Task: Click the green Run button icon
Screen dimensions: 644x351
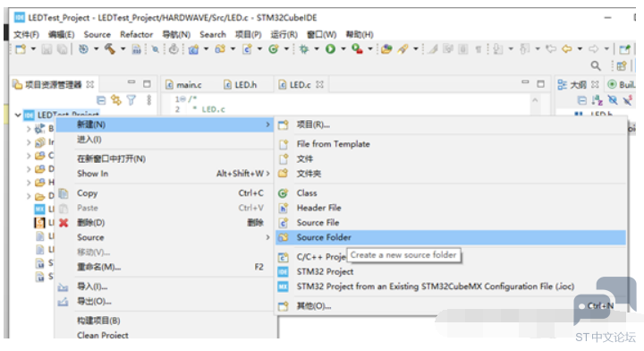Action: tap(330, 49)
